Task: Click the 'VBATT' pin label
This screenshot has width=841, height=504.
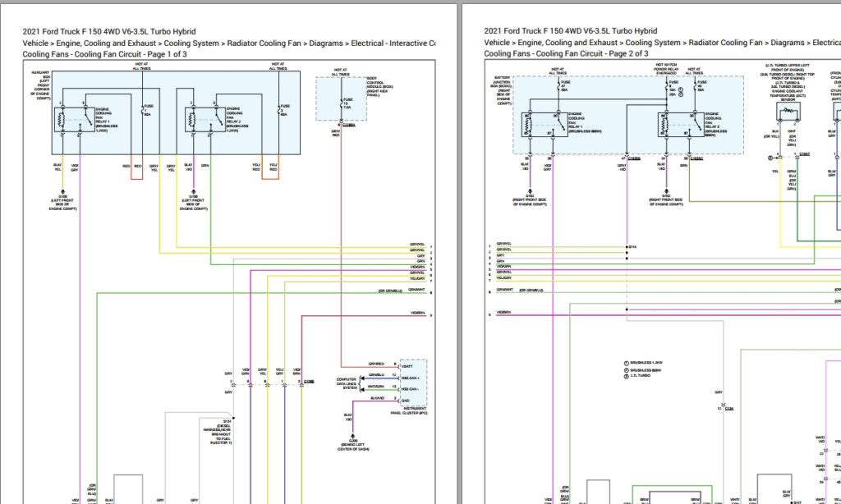Action: pos(407,366)
